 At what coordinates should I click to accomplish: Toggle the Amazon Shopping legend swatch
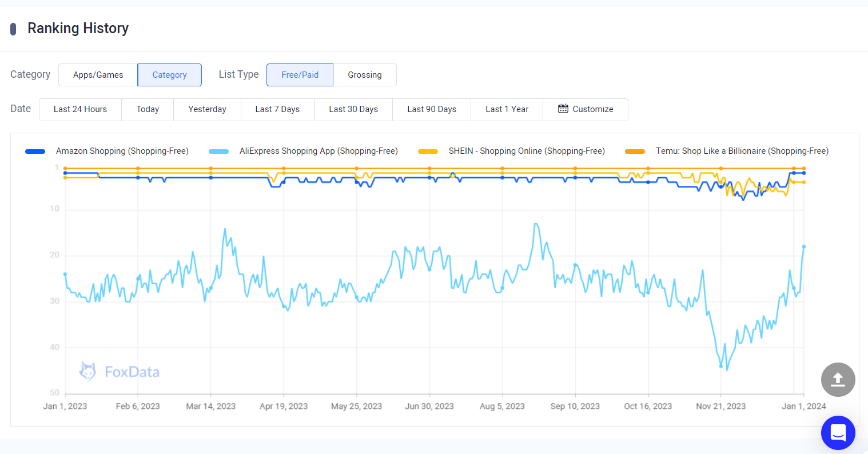pos(35,152)
